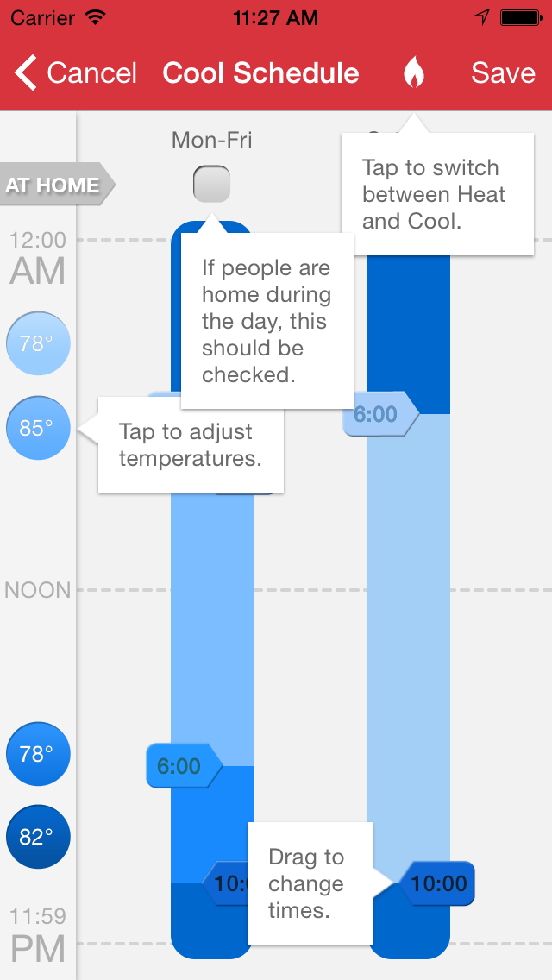Tap the light blue 78° circle below 12:00 AM
This screenshot has height=980, width=552.
coord(37,343)
